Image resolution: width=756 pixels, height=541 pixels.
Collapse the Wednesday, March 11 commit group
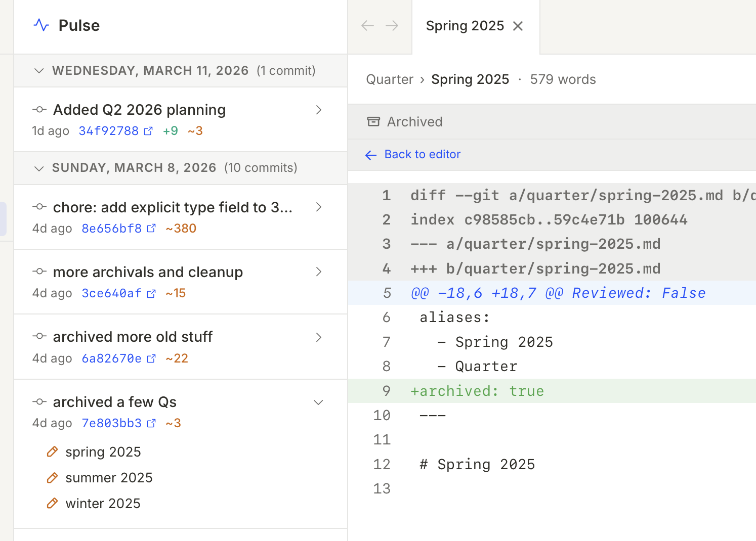click(x=39, y=71)
